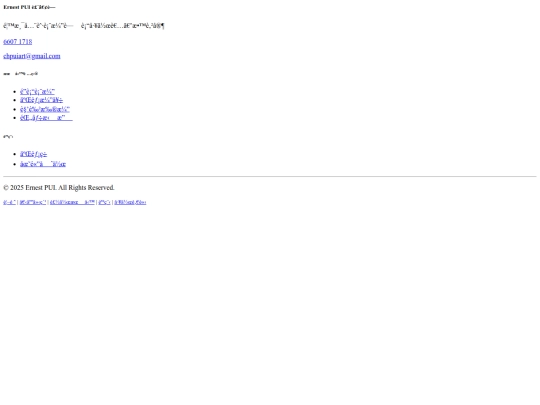Open the last footer link in the row
This screenshot has height=405, width=540.
point(130,202)
